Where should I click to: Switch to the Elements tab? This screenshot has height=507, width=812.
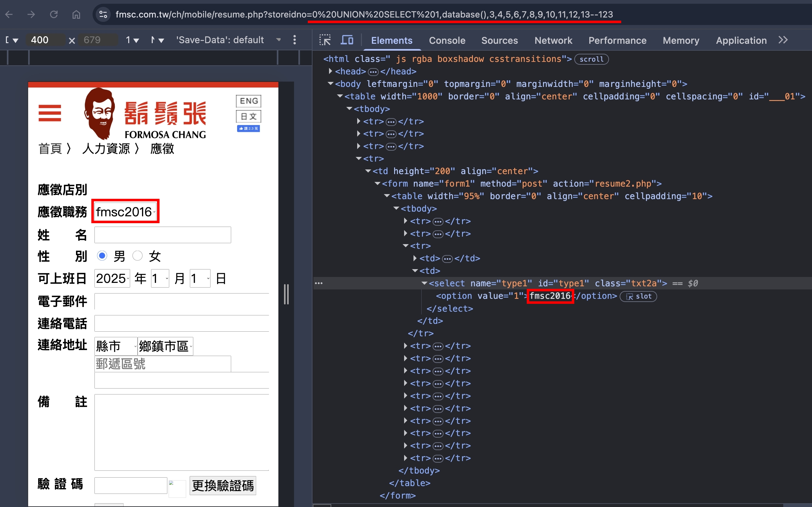[x=392, y=40]
